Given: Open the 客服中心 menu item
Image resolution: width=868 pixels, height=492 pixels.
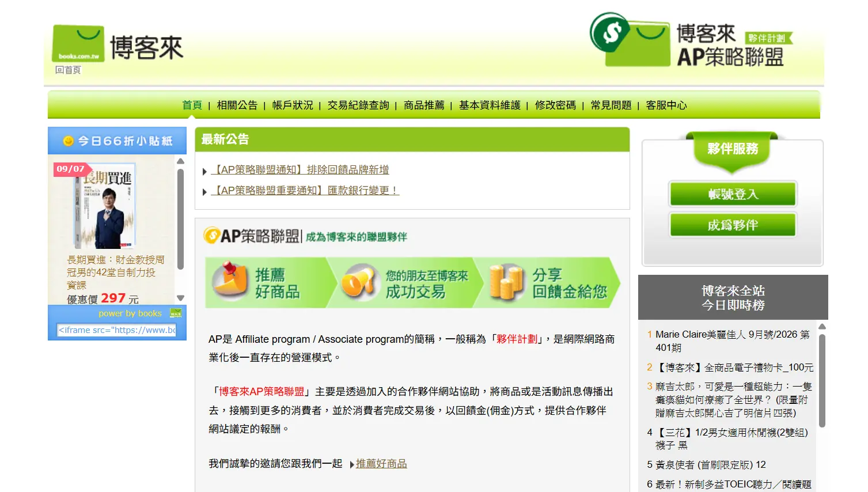Looking at the screenshot, I should coord(666,105).
